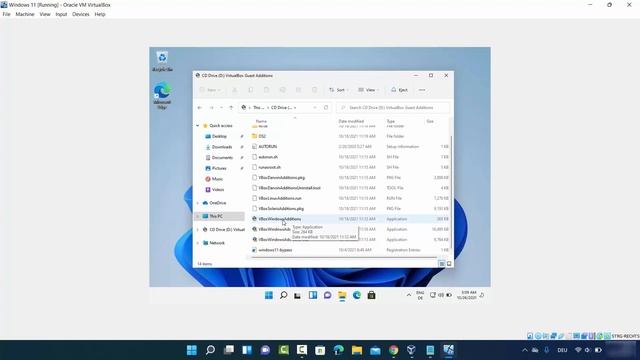640x360 pixels.
Task: Select Documents in the navigation pane
Action: (222, 158)
